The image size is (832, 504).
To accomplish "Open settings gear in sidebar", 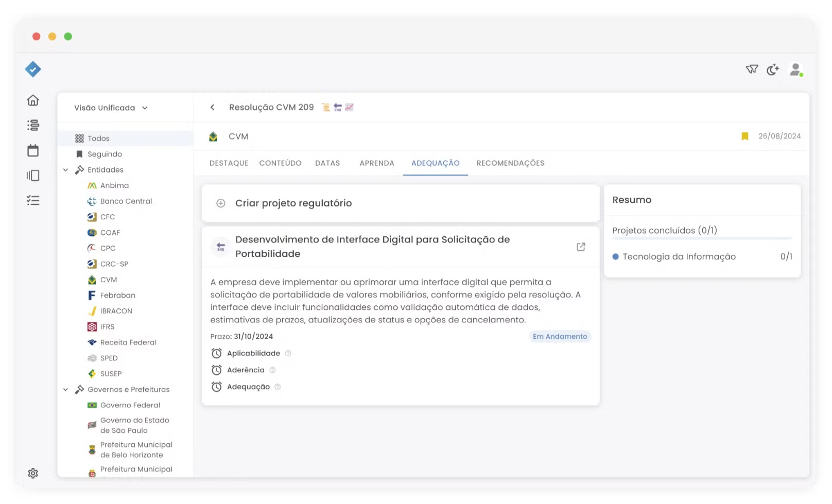I will pos(33,473).
